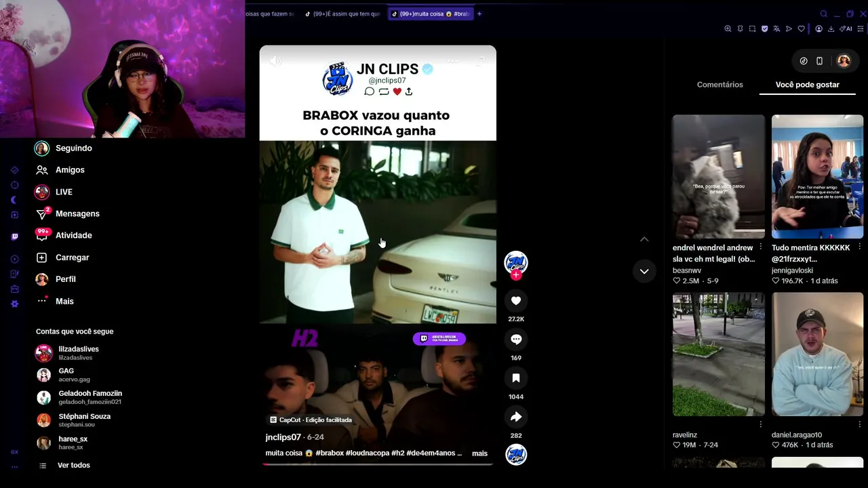Open the browser AI assistant
The width and height of the screenshot is (868, 488).
[x=846, y=29]
